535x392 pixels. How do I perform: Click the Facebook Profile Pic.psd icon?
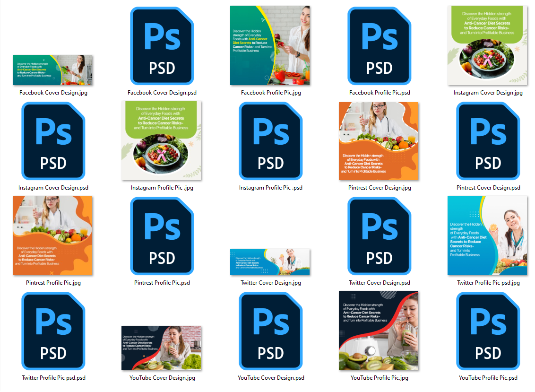(379, 46)
